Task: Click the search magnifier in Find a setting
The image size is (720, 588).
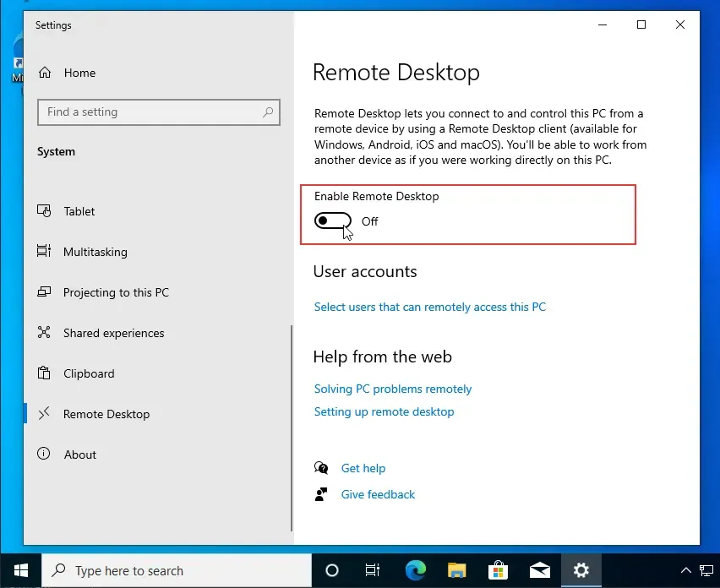Action: tap(268, 112)
